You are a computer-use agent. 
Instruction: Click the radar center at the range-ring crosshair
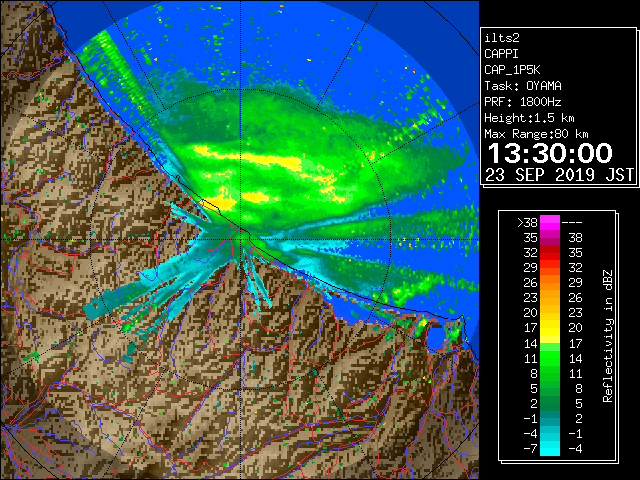point(240,239)
